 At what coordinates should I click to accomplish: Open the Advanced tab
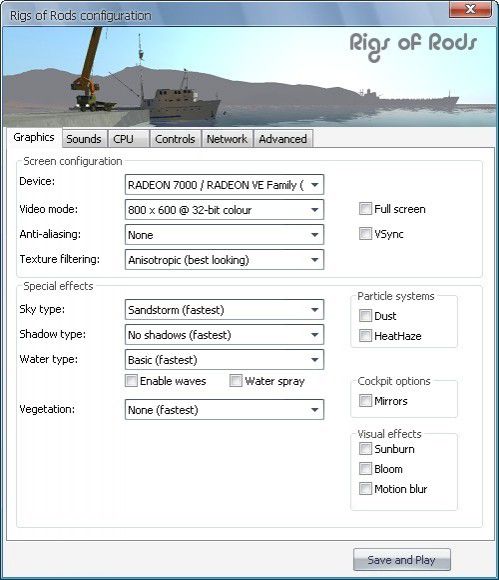tap(283, 139)
